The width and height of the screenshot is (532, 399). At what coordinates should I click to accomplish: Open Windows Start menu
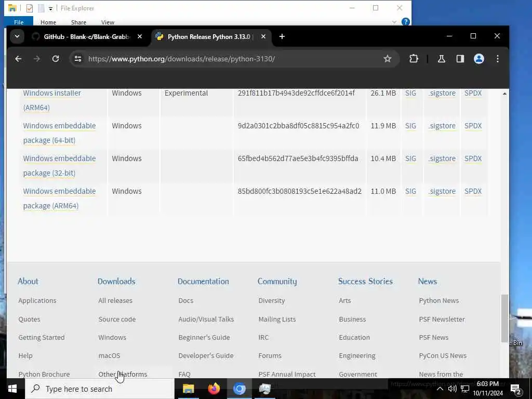tap(12, 389)
